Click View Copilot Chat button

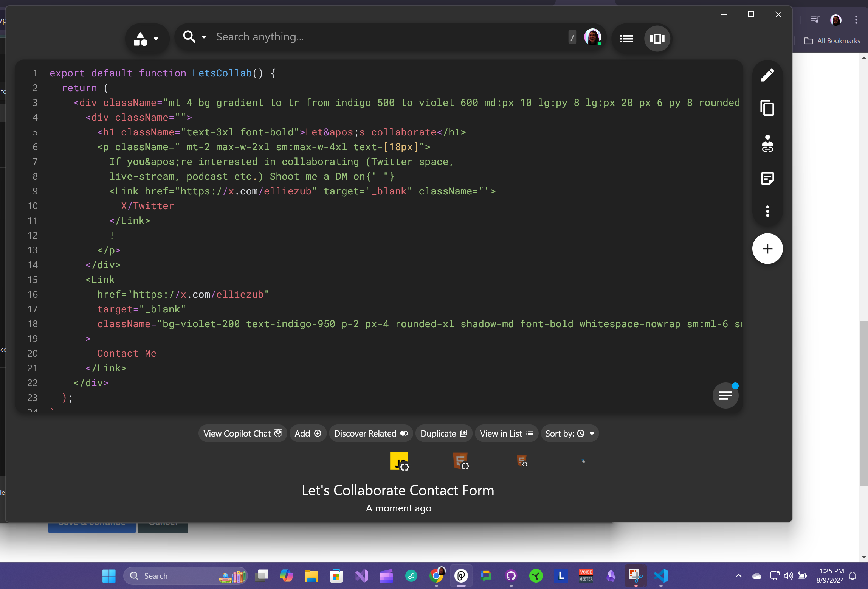242,434
